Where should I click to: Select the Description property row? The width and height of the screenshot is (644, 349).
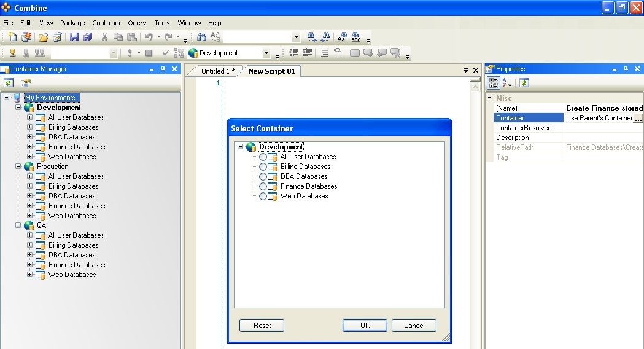[568, 138]
